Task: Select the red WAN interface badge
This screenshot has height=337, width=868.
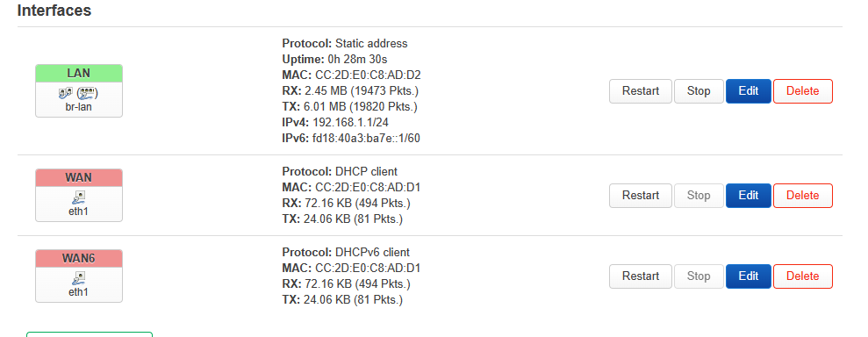Action: (79, 177)
